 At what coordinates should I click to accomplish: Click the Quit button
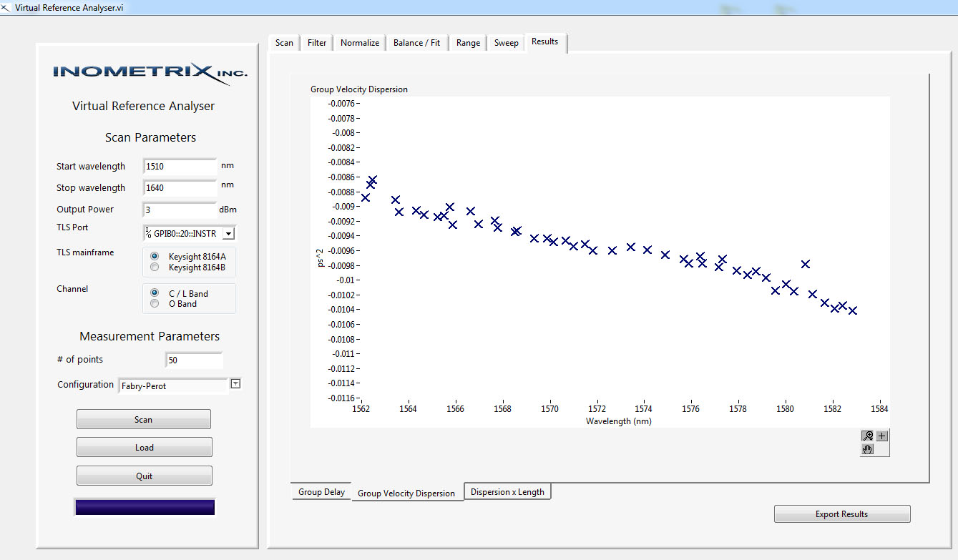pos(144,476)
